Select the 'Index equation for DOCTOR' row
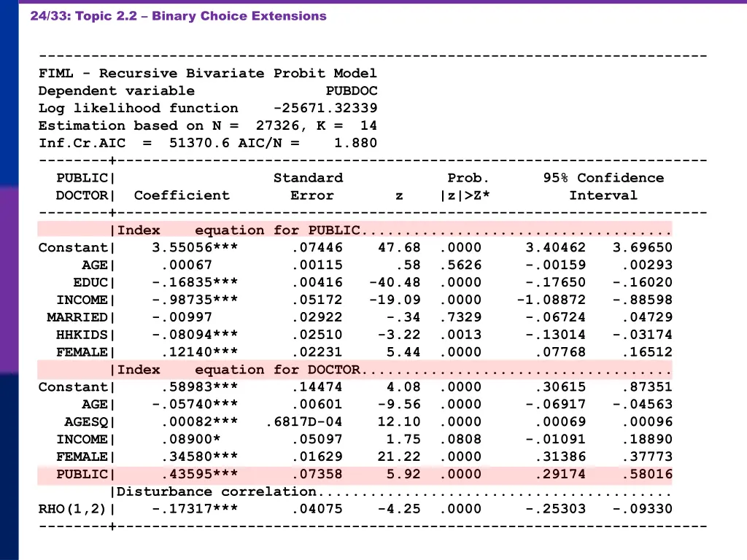The image size is (747, 560). [x=355, y=370]
